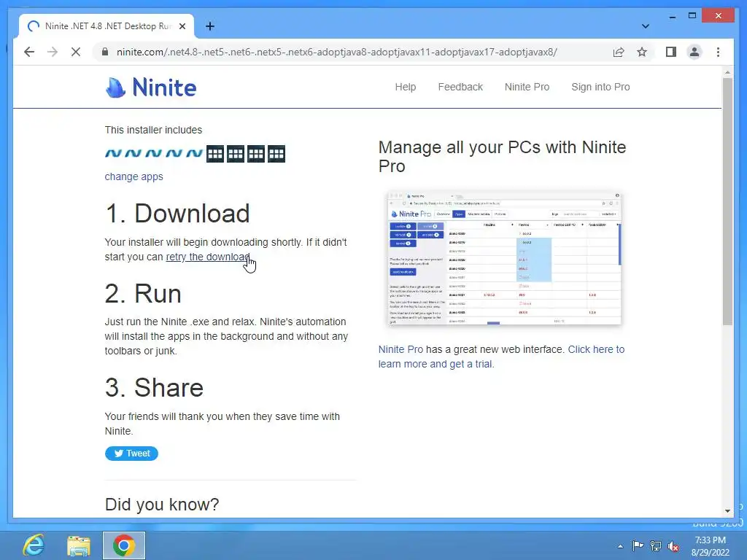Click Sign into Pro
747x560 pixels.
[600, 87]
